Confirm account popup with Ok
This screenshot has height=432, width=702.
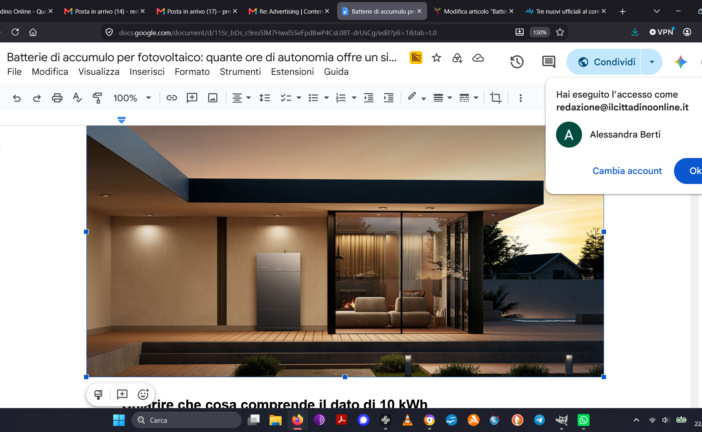coord(689,171)
